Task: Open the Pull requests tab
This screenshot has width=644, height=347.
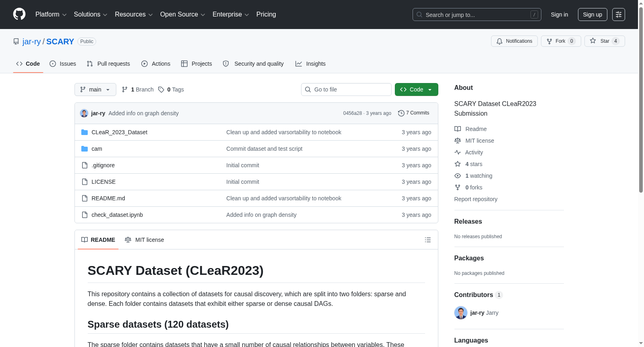Action: pos(108,64)
